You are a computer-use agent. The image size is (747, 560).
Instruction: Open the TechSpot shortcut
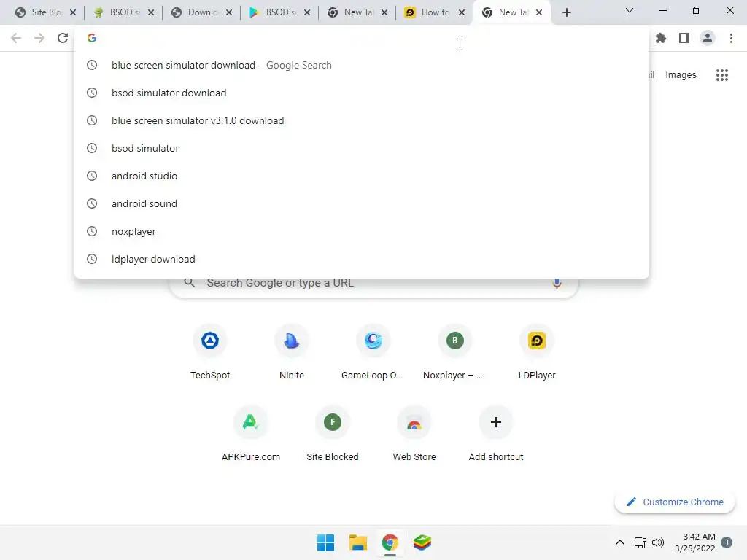210,352
